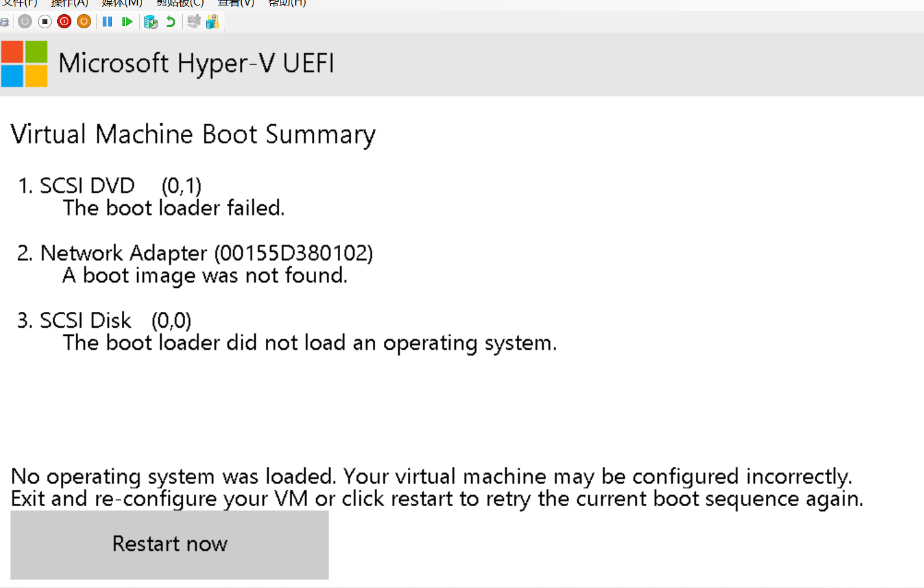924x588 pixels.
Task: Click the Restart now button
Action: (170, 545)
